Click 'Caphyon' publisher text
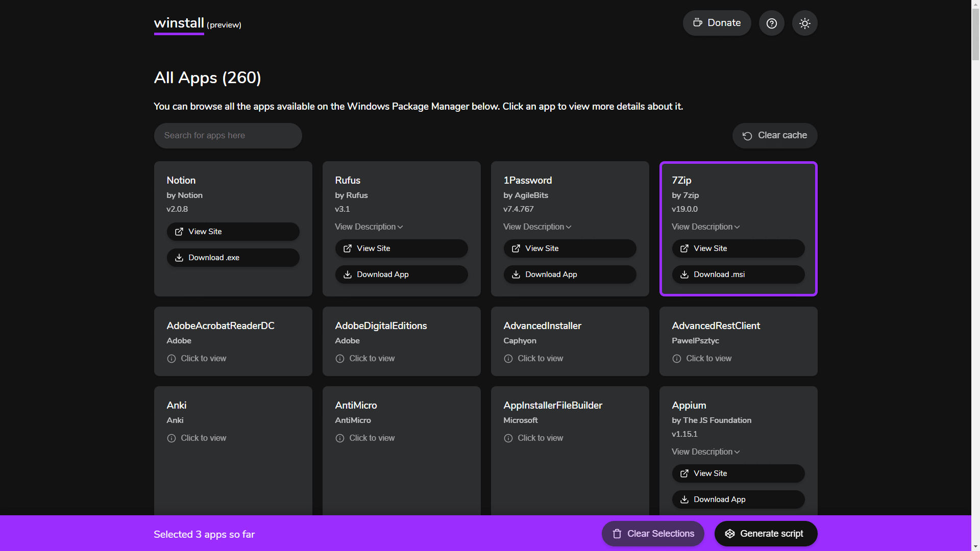This screenshot has width=980, height=551. (520, 341)
